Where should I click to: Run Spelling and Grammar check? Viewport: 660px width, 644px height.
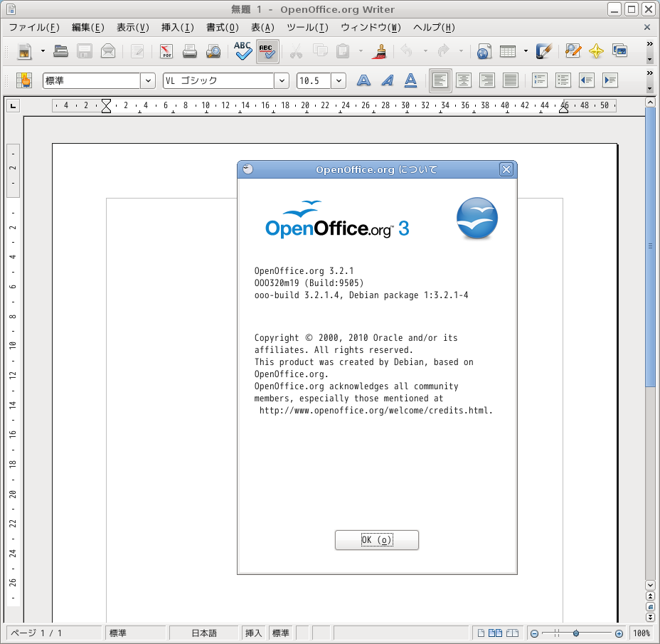(x=243, y=51)
